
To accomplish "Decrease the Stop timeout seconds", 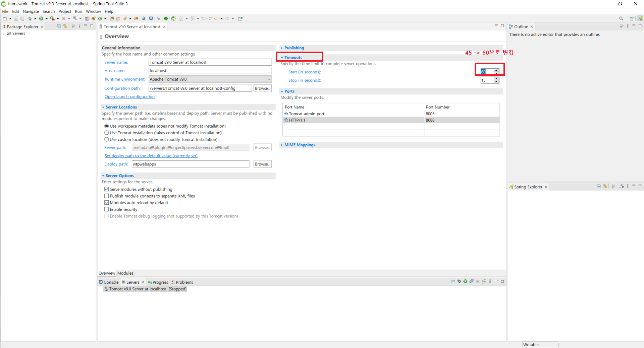I will coord(496,82).
